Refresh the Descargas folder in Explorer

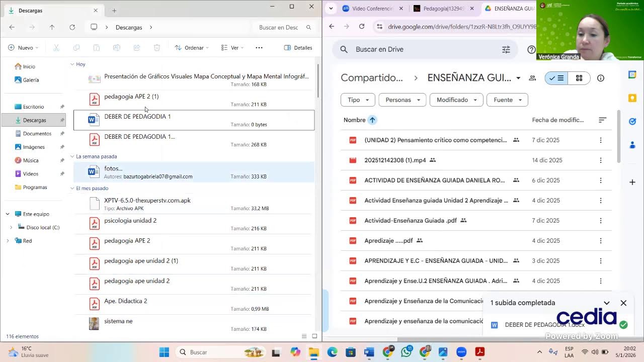coord(72,27)
